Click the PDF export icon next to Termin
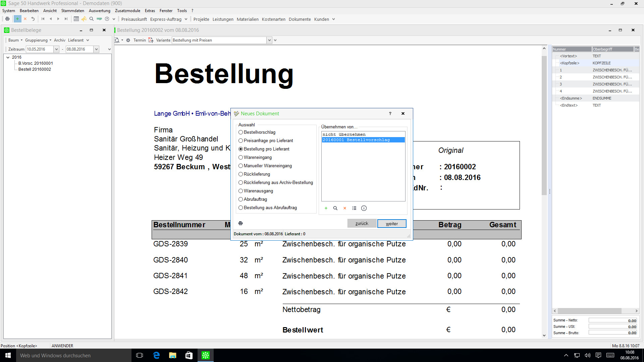 click(x=151, y=40)
